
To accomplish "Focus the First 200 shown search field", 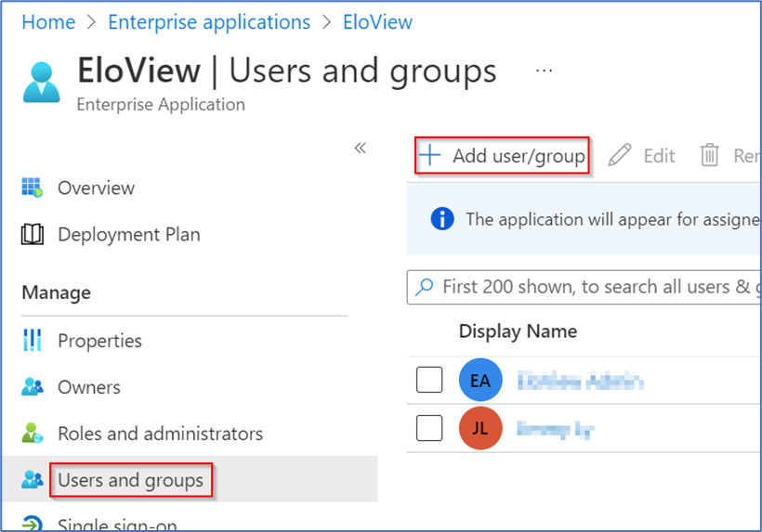I will 584,288.
